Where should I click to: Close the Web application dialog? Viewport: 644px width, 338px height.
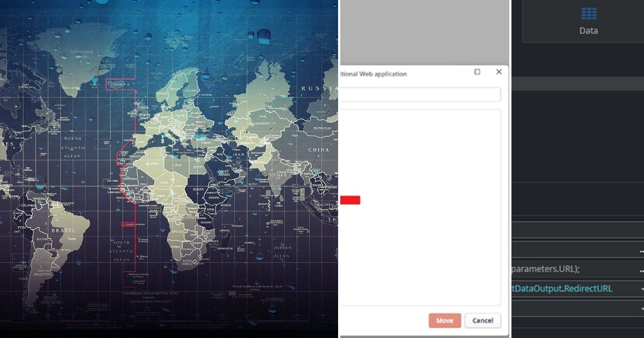point(499,72)
